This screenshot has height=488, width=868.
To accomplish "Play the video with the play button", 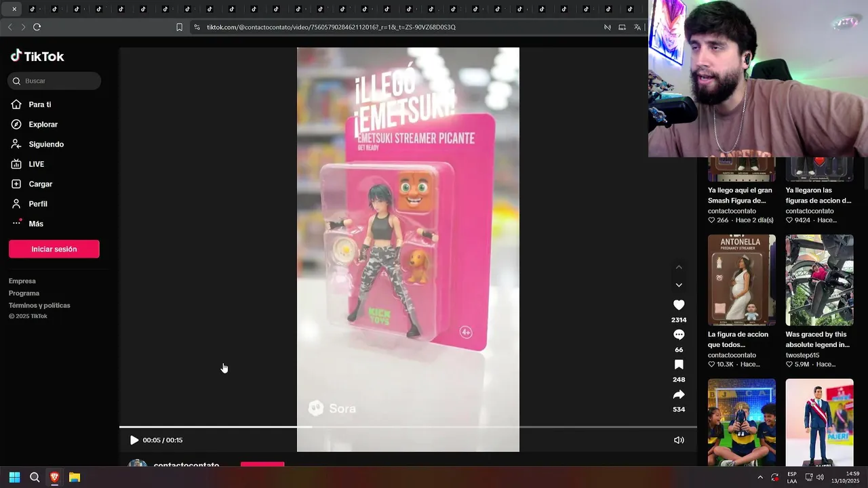I will pos(134,440).
